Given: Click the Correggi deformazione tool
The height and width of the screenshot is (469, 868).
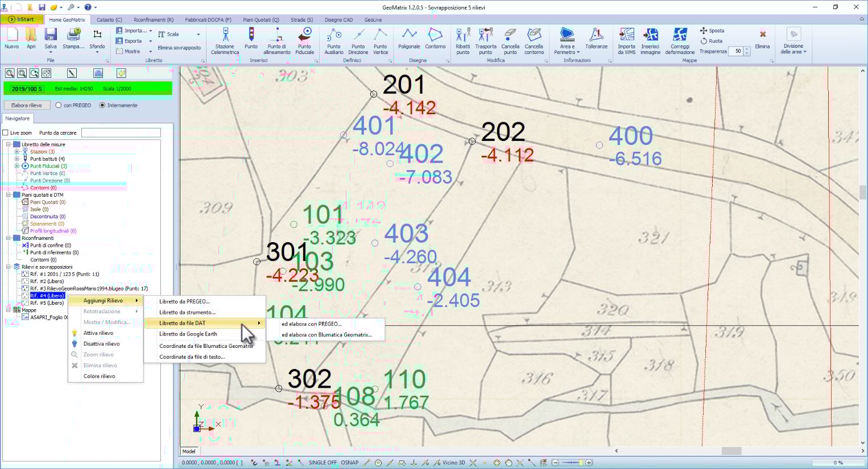Looking at the screenshot, I should [679, 40].
